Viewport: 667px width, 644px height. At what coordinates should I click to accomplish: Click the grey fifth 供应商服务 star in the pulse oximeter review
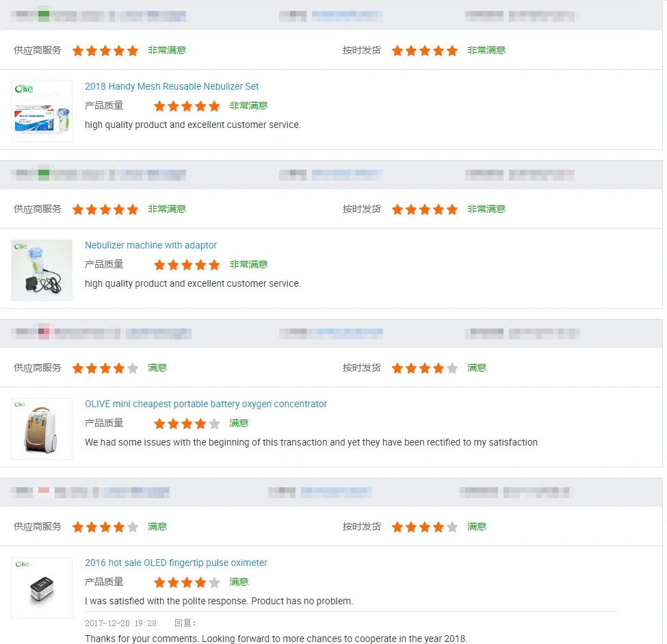[x=133, y=527]
